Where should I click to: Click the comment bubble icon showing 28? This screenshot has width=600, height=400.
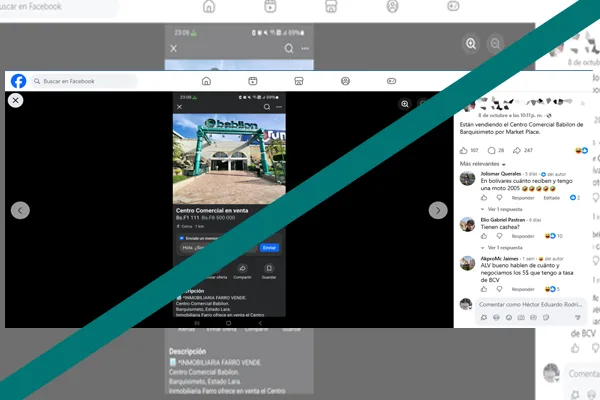coord(492,150)
